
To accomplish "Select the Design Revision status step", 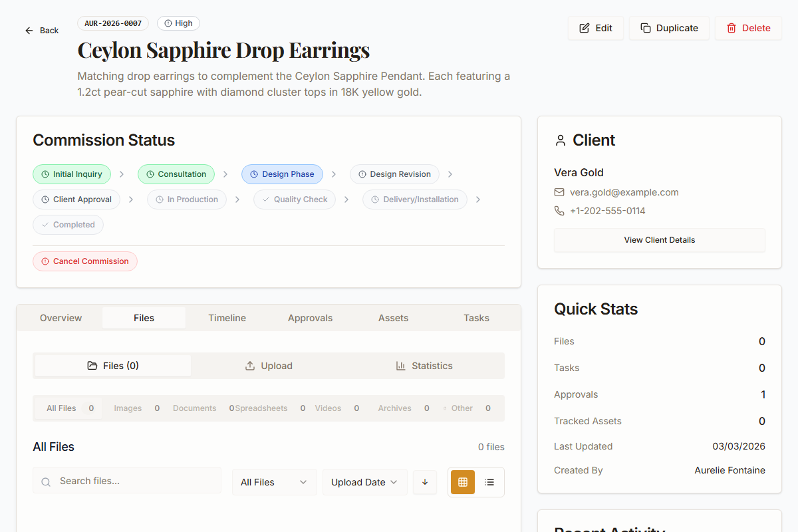I will tap(394, 174).
